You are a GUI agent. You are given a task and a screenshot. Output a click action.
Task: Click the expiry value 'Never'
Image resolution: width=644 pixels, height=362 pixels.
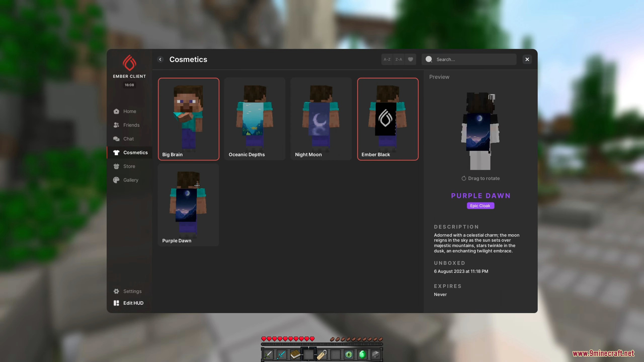pos(440,295)
